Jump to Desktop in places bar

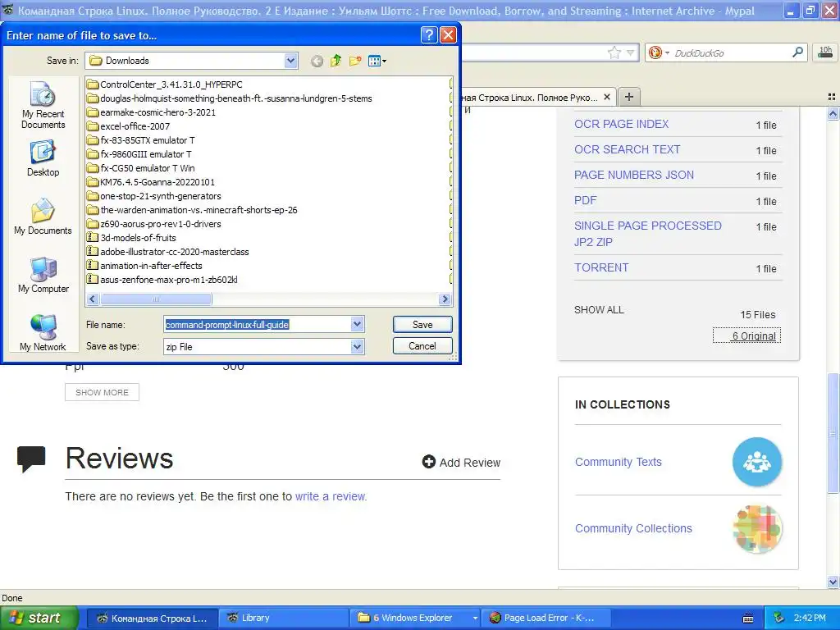coord(43,158)
